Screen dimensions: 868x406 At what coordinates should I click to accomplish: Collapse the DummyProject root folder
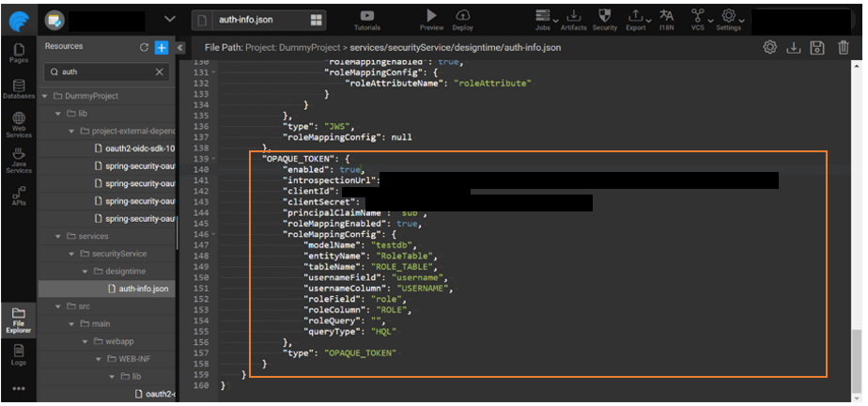[x=44, y=96]
